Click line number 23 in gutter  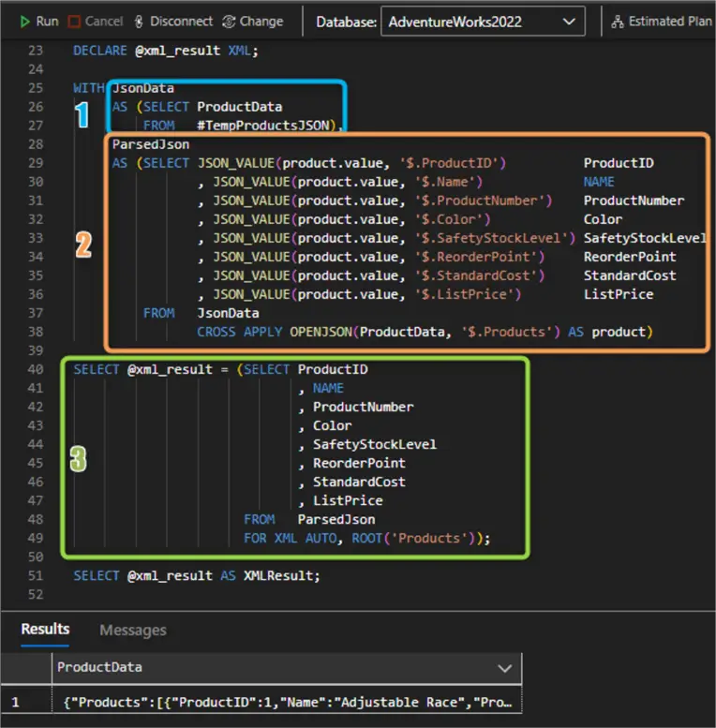click(x=36, y=51)
